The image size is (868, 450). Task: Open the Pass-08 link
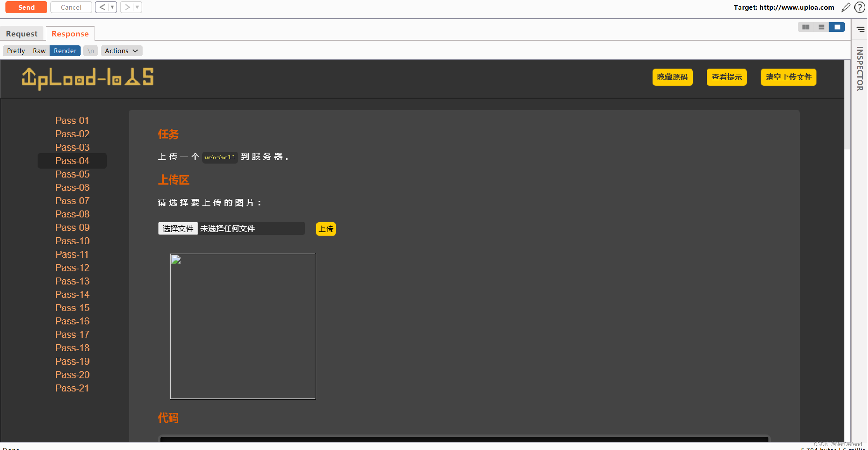tap(72, 214)
